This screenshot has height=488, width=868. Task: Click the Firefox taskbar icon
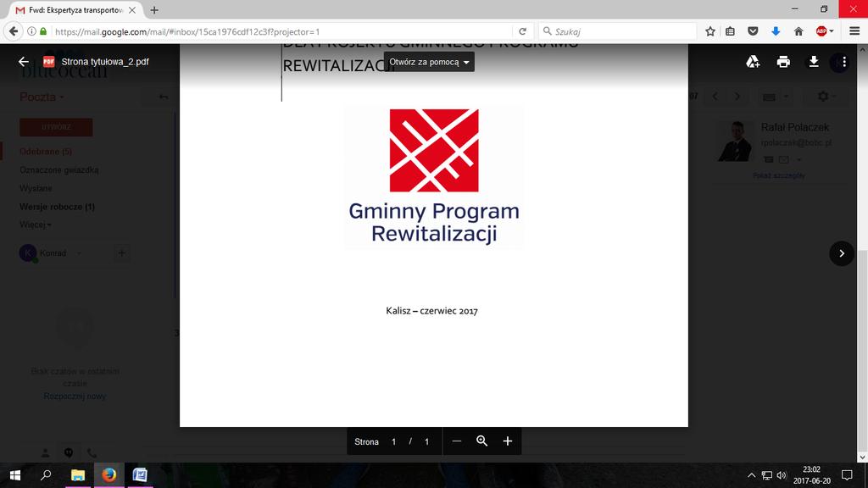coord(109,475)
